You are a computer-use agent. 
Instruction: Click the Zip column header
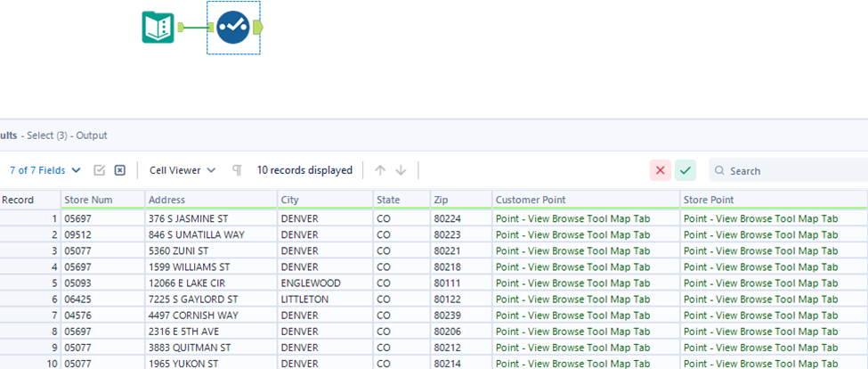(x=462, y=200)
